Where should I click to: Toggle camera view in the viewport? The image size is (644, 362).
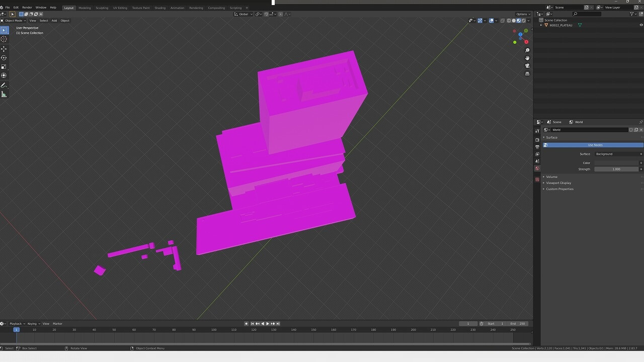point(527,66)
